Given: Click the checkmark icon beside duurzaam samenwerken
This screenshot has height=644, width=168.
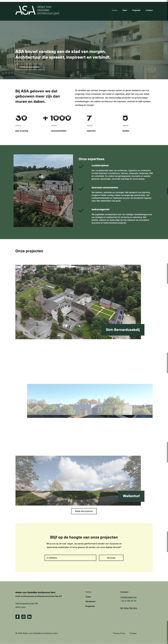Looking at the screenshot, I should click(x=81, y=189).
